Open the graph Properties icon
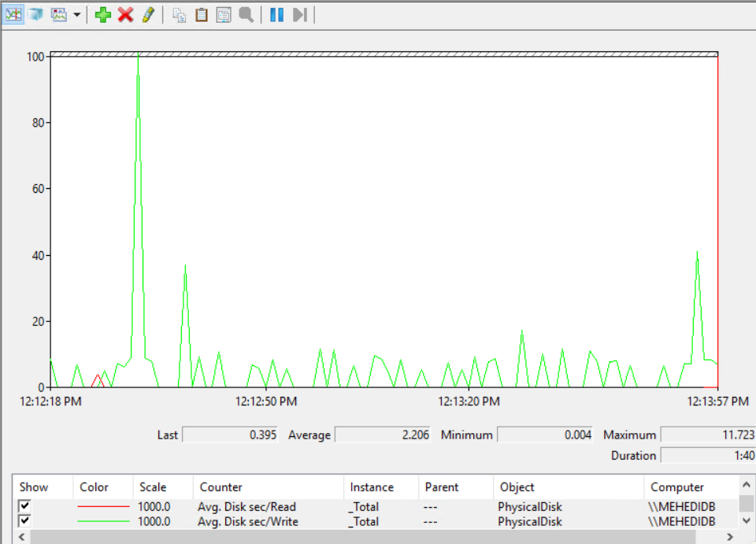 [224, 14]
